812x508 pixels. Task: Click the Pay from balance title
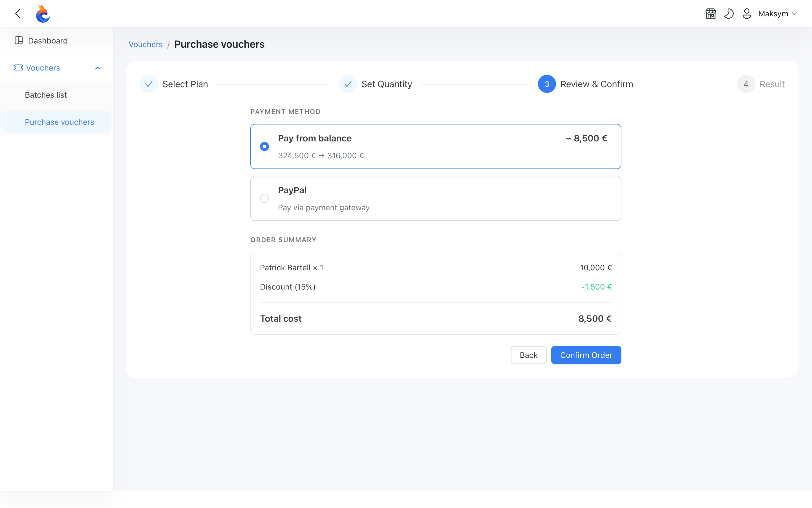[x=315, y=138]
